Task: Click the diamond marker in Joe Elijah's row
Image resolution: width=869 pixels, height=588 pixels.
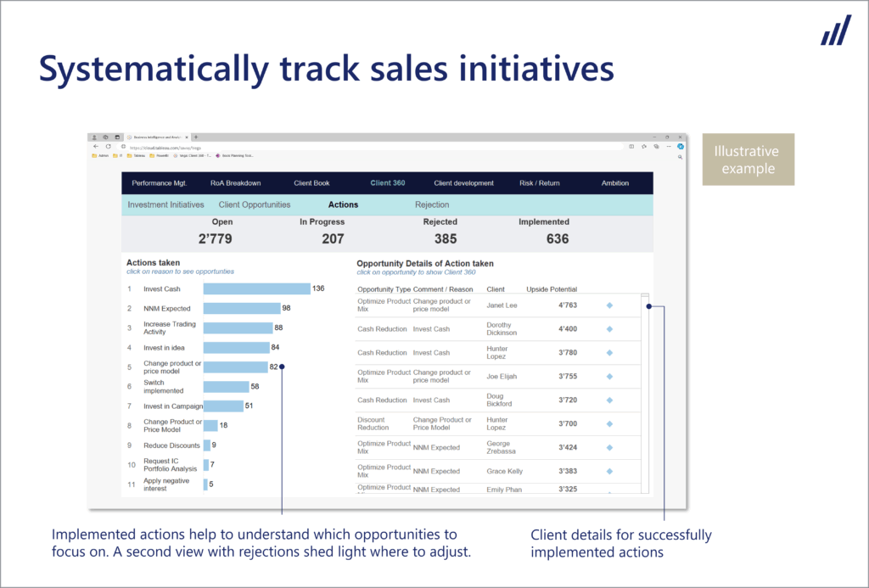Action: pyautogui.click(x=609, y=377)
